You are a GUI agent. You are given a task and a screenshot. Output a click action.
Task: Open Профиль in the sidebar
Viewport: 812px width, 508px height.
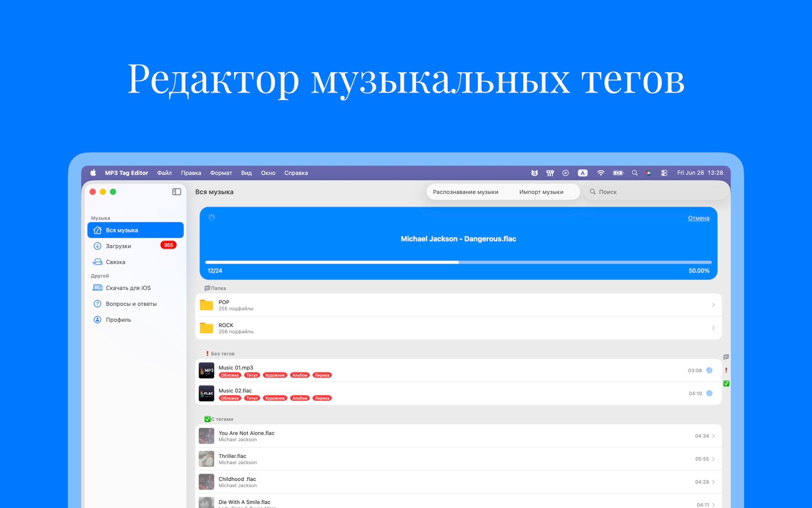point(135,319)
